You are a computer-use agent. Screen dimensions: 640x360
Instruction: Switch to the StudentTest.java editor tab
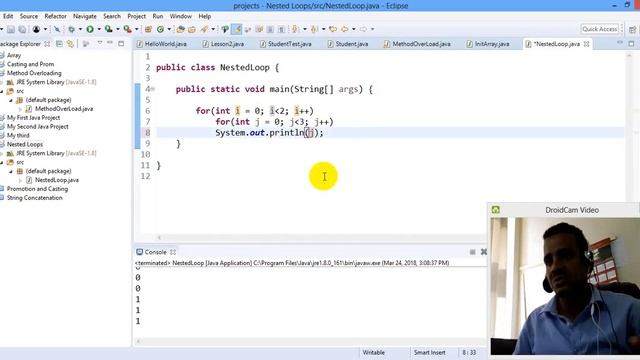[286, 44]
